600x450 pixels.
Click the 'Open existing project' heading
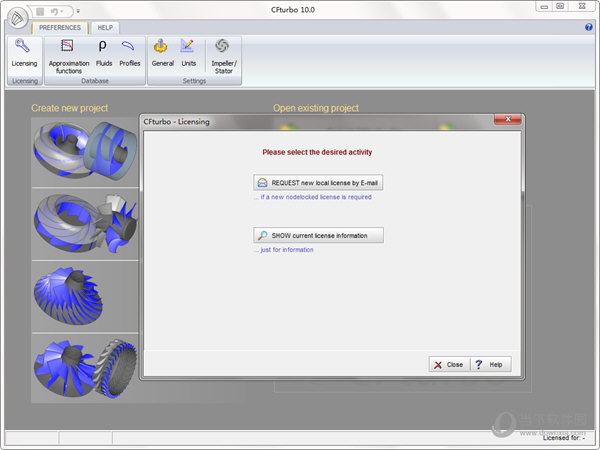pos(316,108)
